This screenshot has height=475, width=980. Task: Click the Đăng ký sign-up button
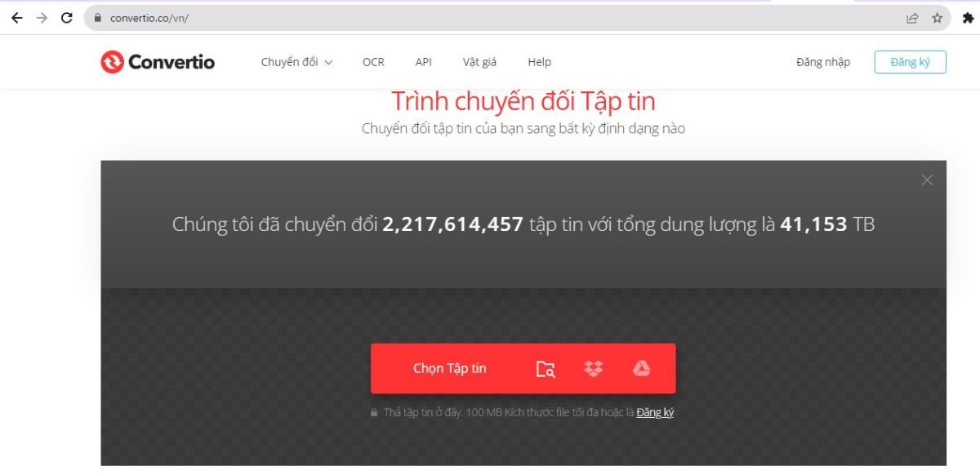[910, 62]
